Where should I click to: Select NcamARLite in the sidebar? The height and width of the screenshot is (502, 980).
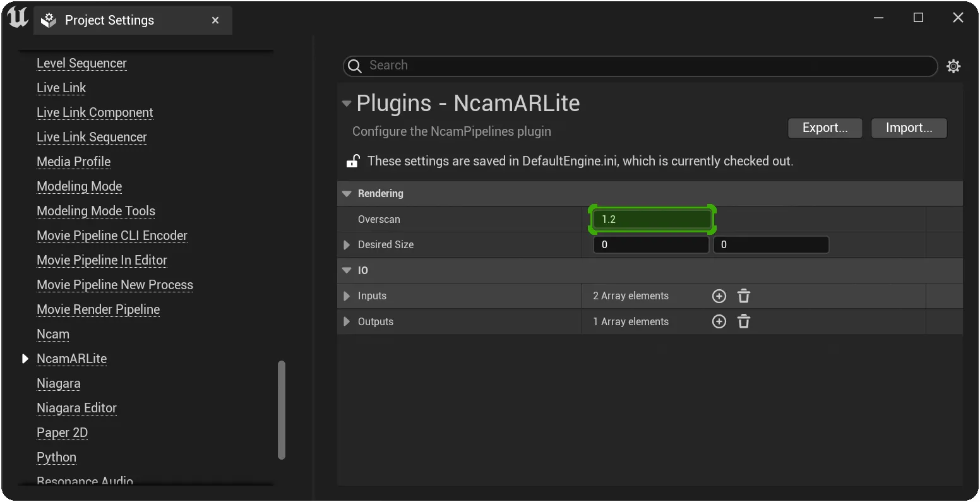pyautogui.click(x=71, y=359)
